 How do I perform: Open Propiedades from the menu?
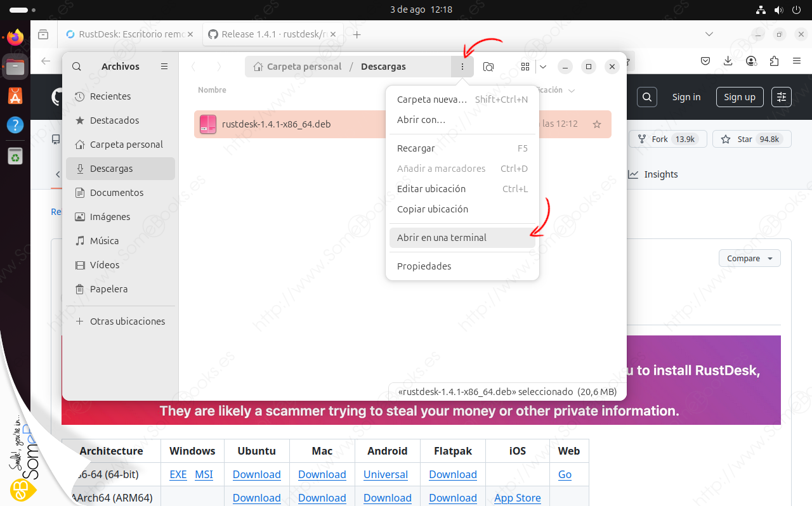[462, 266]
